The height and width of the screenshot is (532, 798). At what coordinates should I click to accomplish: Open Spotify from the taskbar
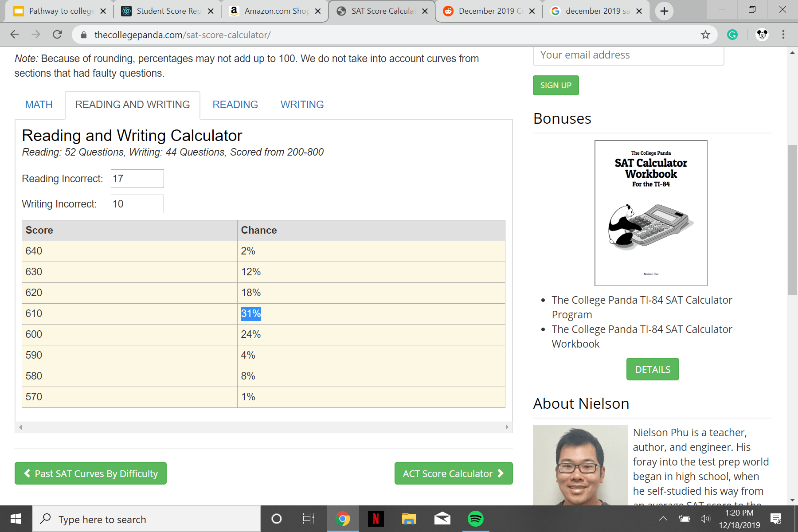[476, 519]
